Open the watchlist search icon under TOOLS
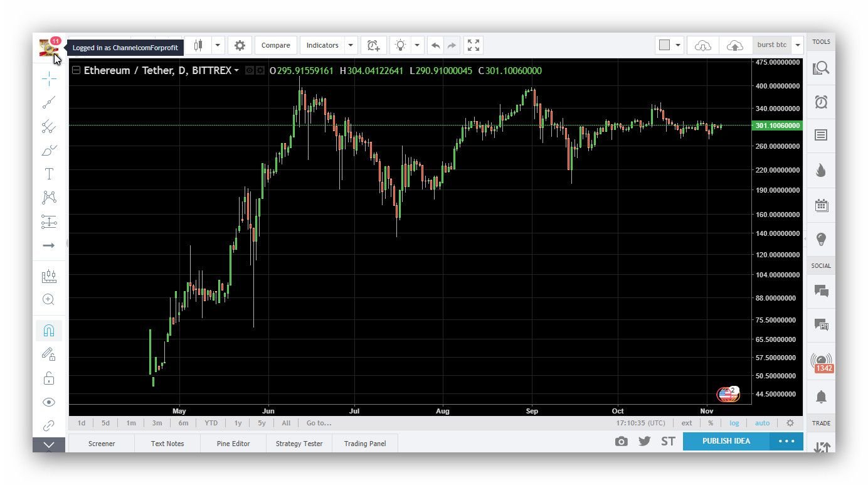Screen dimensions: 868x485 click(821, 68)
